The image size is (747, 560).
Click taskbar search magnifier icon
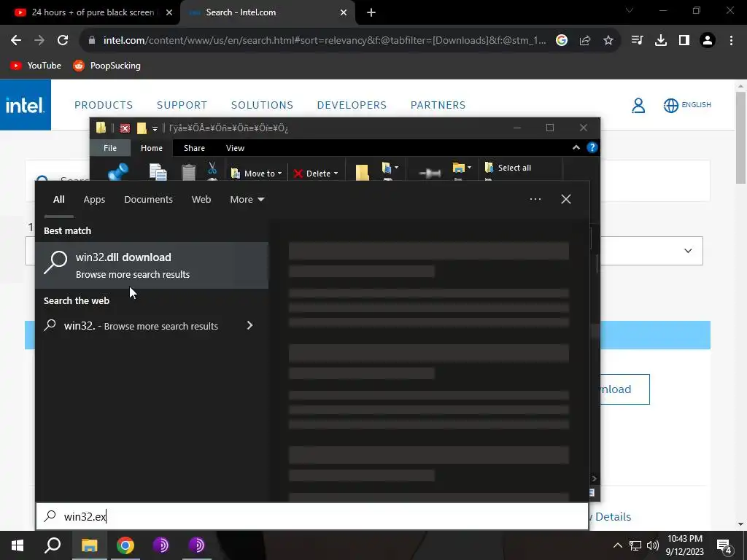click(x=53, y=545)
